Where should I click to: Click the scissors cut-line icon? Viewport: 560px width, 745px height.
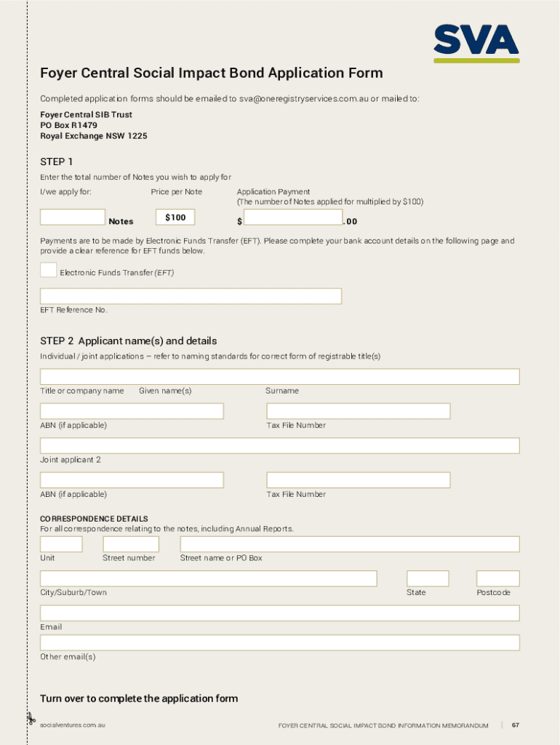[31, 720]
